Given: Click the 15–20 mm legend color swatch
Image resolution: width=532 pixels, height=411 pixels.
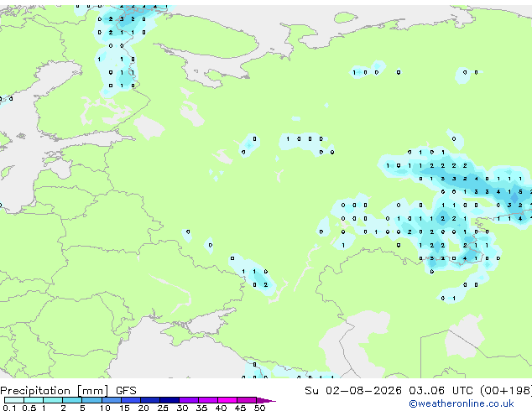Looking at the screenshot, I should 131,400.
